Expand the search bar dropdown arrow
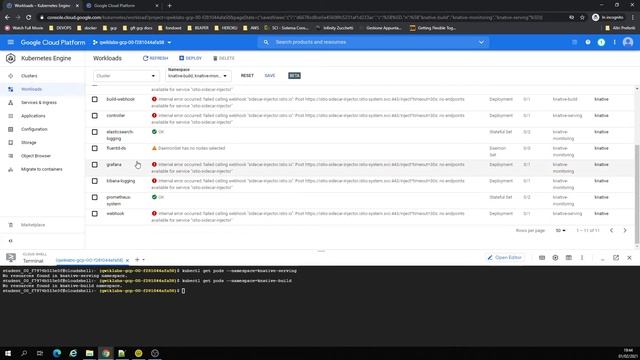Screen dimensions: 640x360 481,42
